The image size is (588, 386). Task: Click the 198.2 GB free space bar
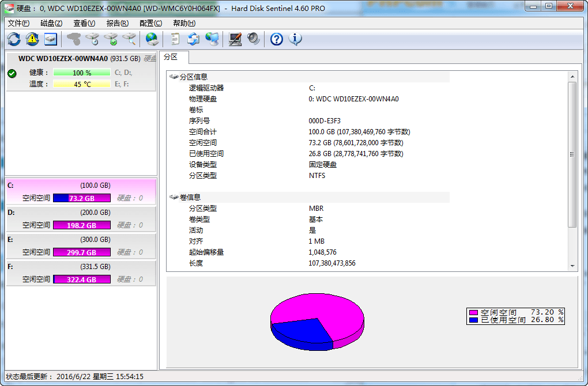click(x=82, y=225)
